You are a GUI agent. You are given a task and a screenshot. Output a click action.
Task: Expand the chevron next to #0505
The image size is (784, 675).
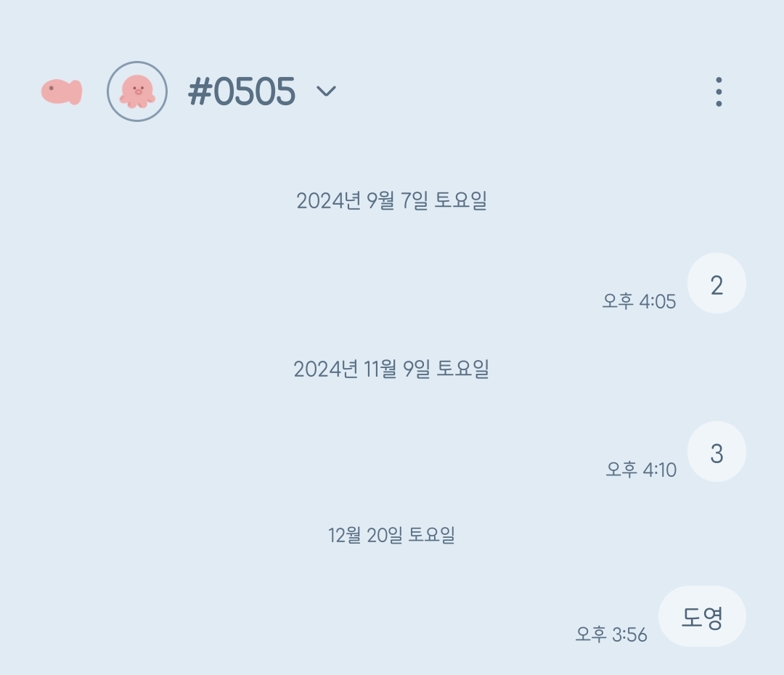point(327,91)
